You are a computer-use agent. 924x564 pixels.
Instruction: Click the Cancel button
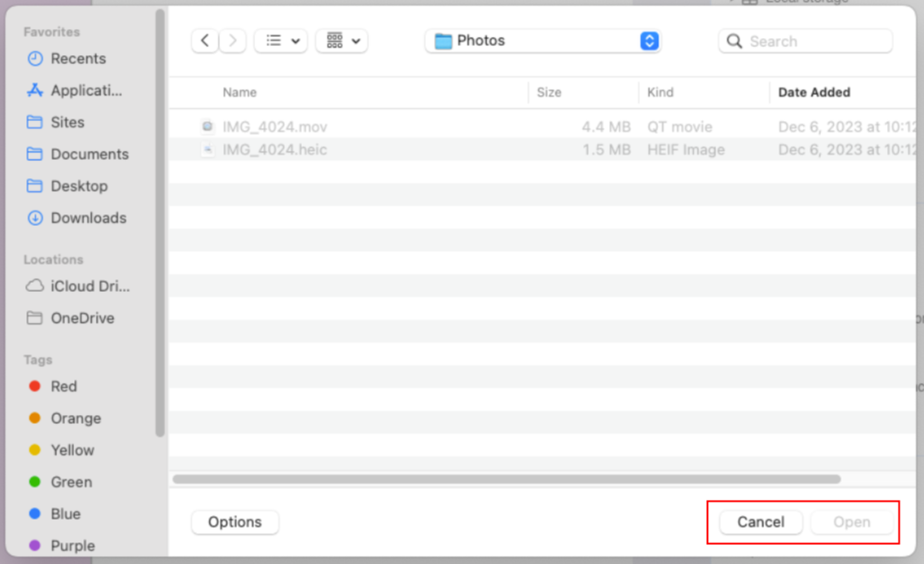point(760,522)
